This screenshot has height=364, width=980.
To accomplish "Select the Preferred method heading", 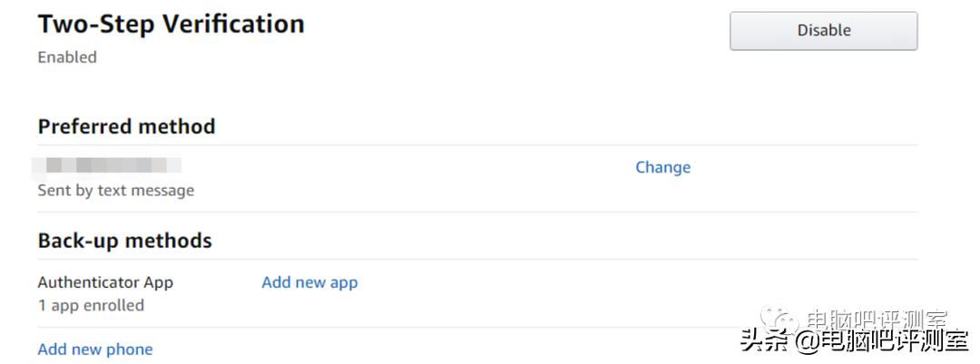I will (x=126, y=126).
